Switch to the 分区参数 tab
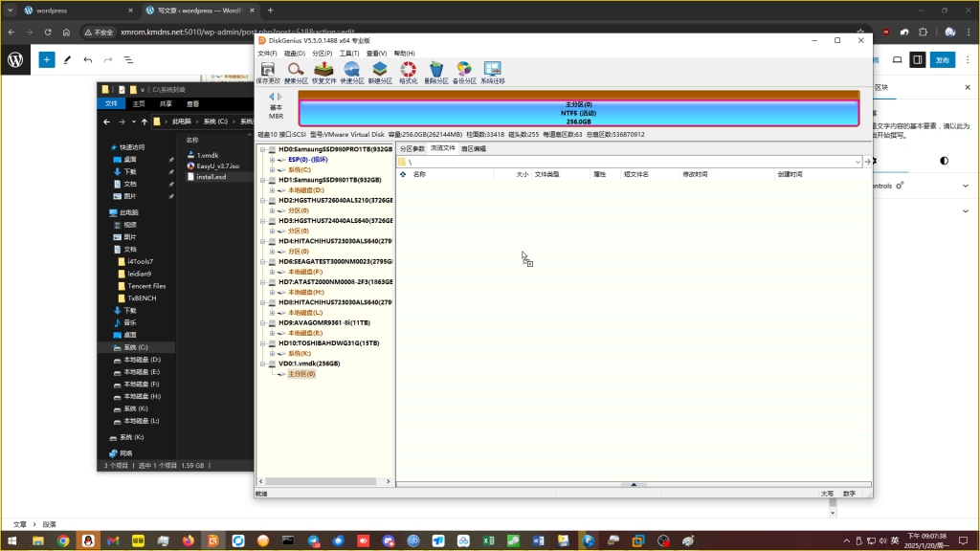Image resolution: width=980 pixels, height=551 pixels. (412, 149)
